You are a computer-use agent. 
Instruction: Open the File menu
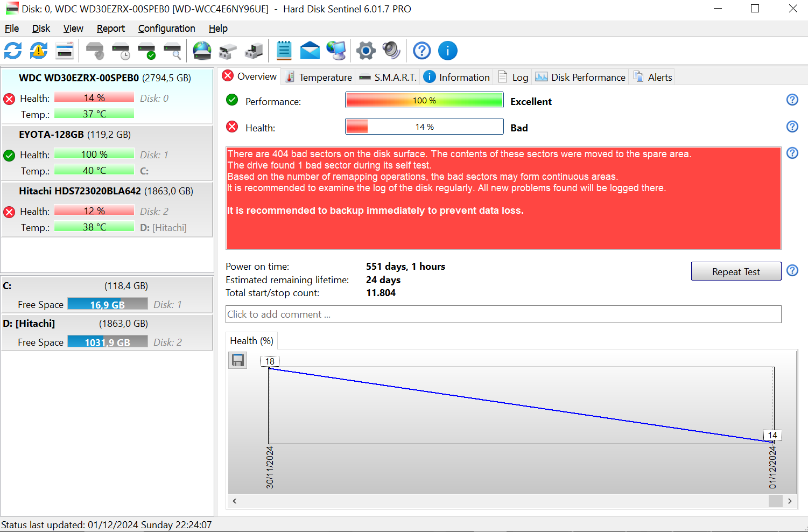(x=12, y=29)
